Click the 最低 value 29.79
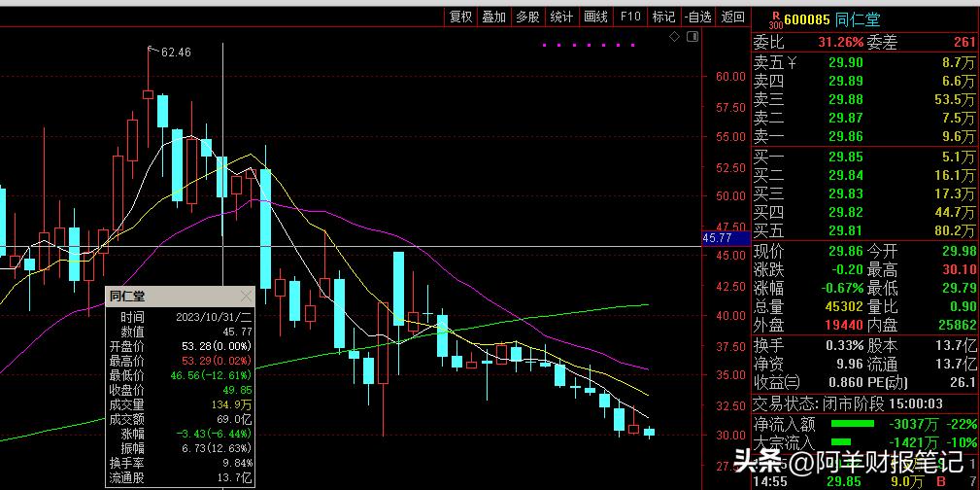The width and height of the screenshot is (980, 490). click(958, 289)
